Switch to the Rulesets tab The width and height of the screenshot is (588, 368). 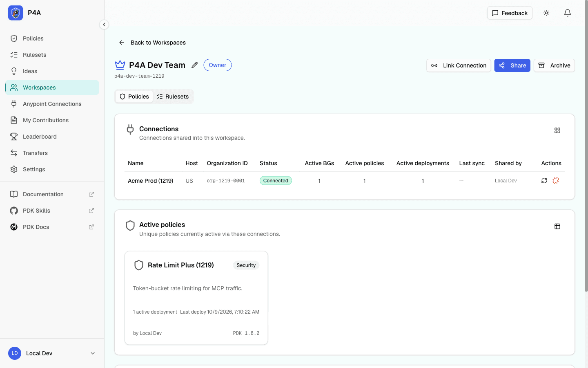click(x=173, y=96)
